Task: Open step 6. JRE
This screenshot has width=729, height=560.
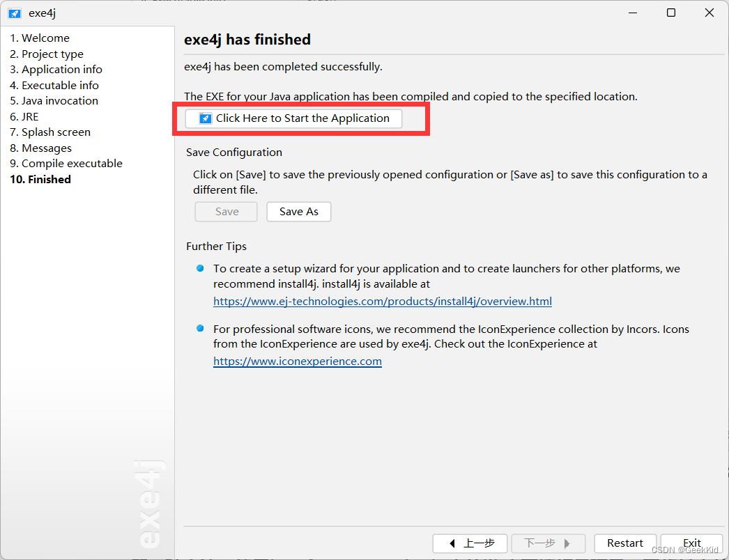Action: click(24, 116)
